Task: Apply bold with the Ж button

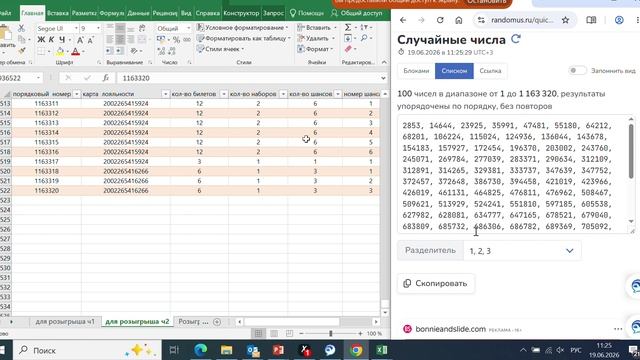Action: [x=41, y=40]
